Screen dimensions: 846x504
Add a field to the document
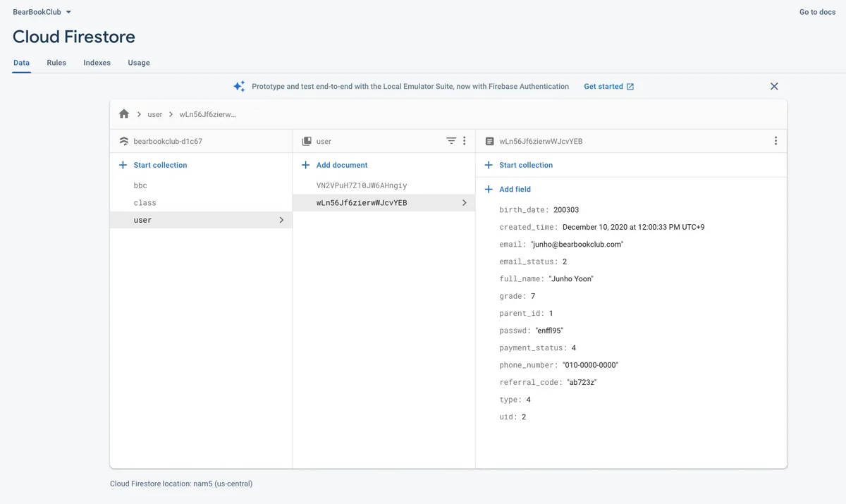point(508,189)
